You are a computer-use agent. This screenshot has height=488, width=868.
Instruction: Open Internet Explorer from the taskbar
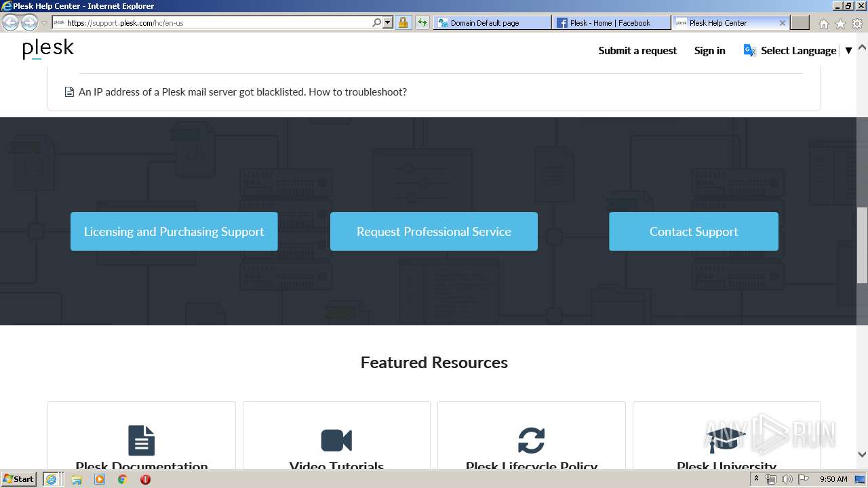click(51, 479)
